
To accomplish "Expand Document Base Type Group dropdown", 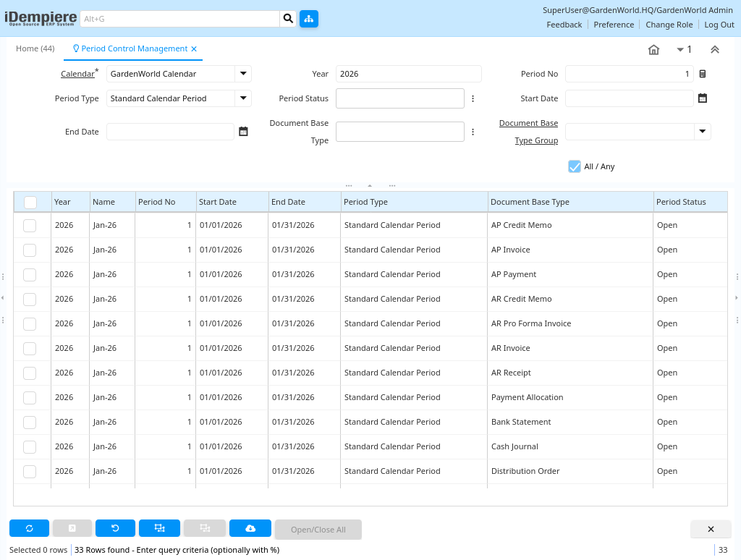I will tap(702, 132).
